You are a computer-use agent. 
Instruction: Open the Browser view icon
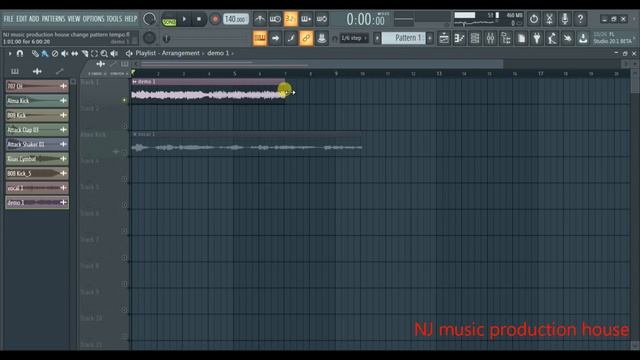506,38
